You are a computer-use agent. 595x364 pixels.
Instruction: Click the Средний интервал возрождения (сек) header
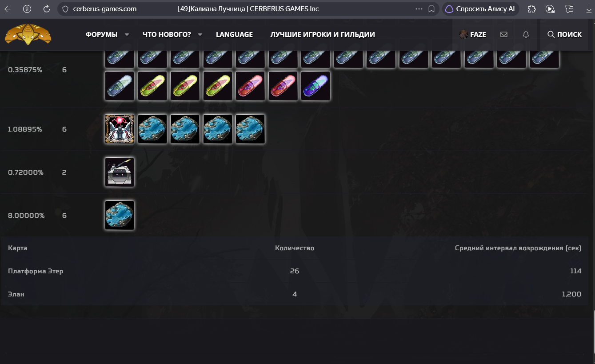(518, 248)
